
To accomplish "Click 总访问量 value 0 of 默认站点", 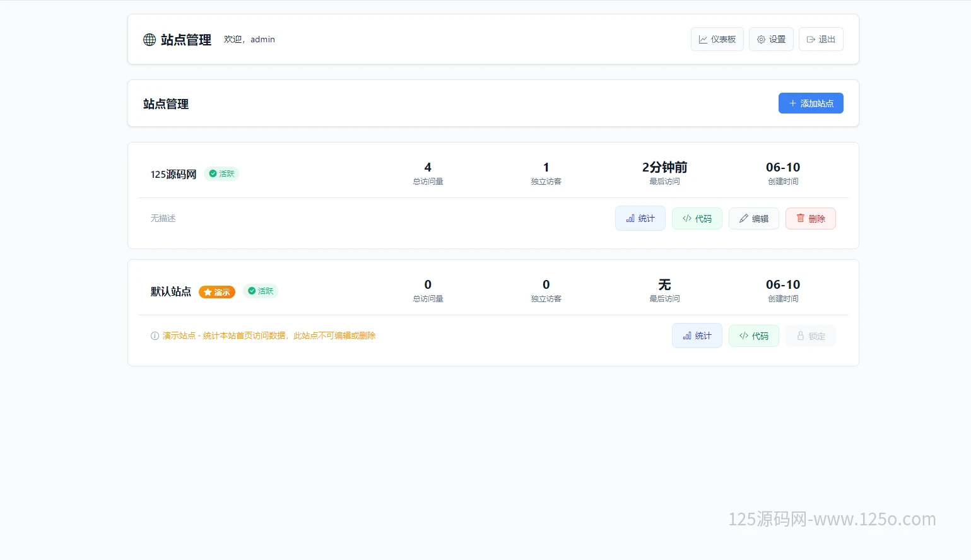I will (428, 284).
